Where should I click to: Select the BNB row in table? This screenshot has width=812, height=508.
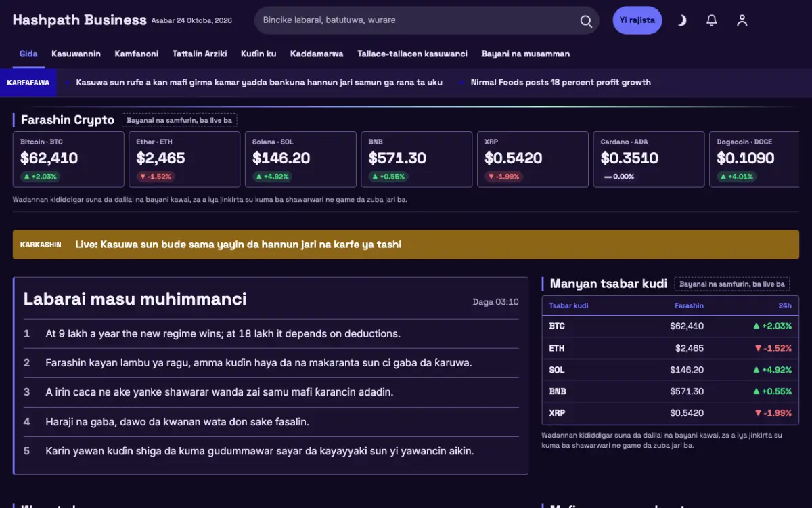[671, 391]
